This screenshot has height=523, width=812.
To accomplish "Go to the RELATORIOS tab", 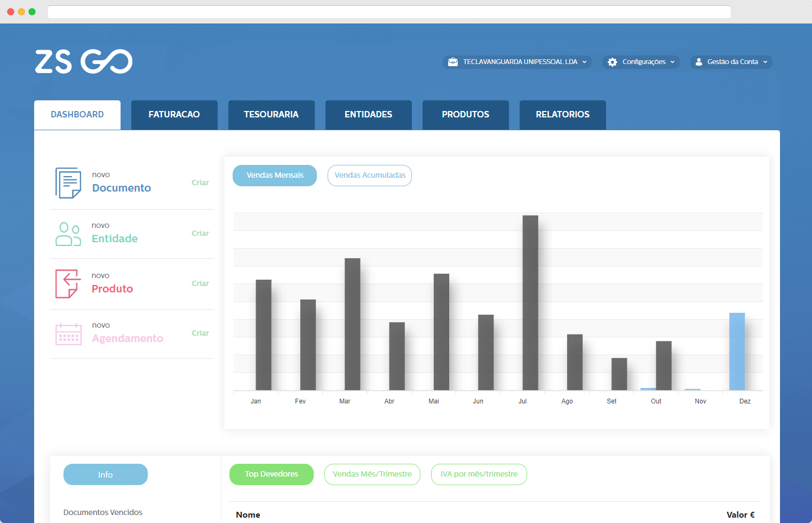I will point(563,115).
